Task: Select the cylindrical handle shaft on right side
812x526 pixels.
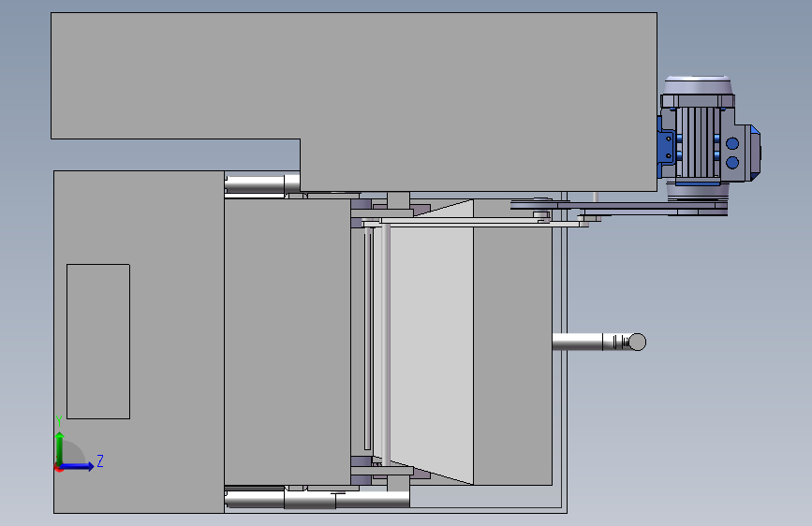Action: (x=578, y=343)
